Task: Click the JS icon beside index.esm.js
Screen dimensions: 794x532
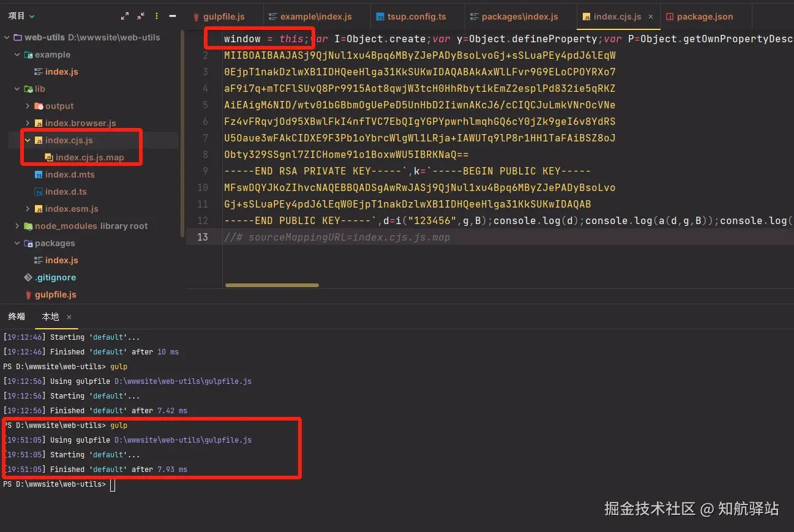Action: 39,209
